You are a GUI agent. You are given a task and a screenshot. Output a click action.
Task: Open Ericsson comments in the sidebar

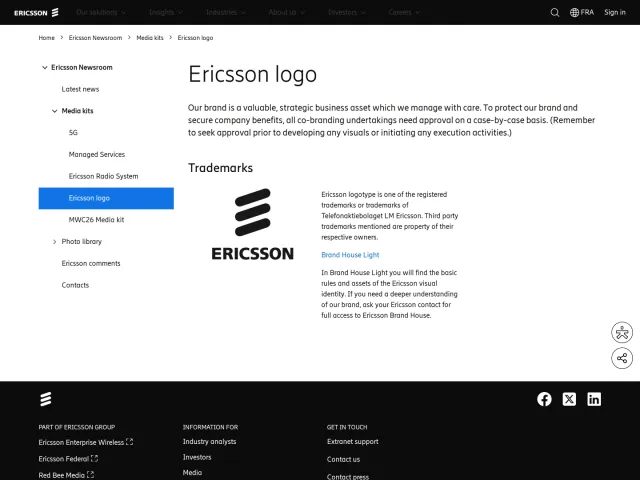(91, 264)
